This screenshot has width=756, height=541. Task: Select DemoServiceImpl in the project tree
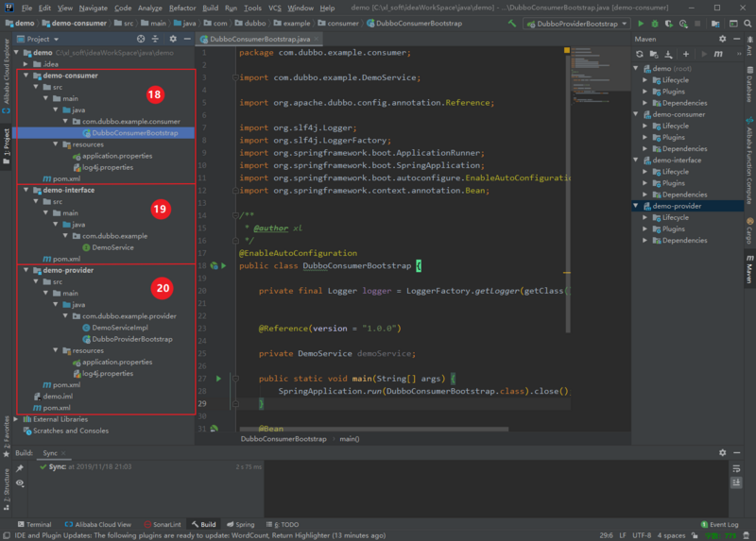coord(119,328)
